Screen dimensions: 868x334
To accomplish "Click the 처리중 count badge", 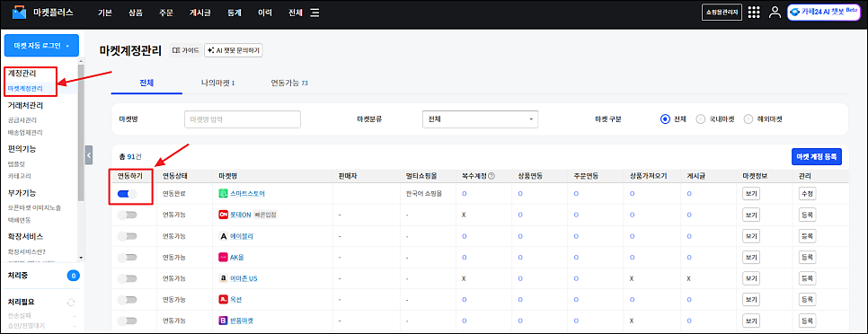I will [x=73, y=276].
